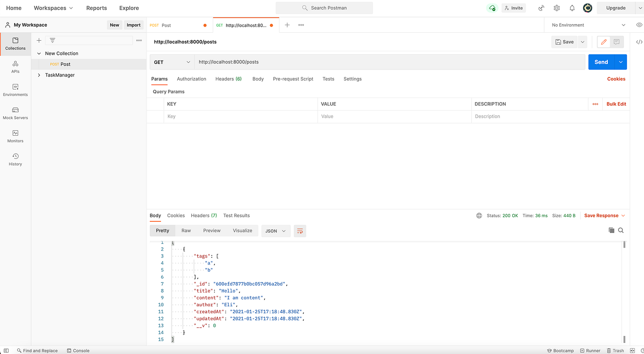Switch response view to Raw
This screenshot has width=644, height=354.
coord(186,230)
